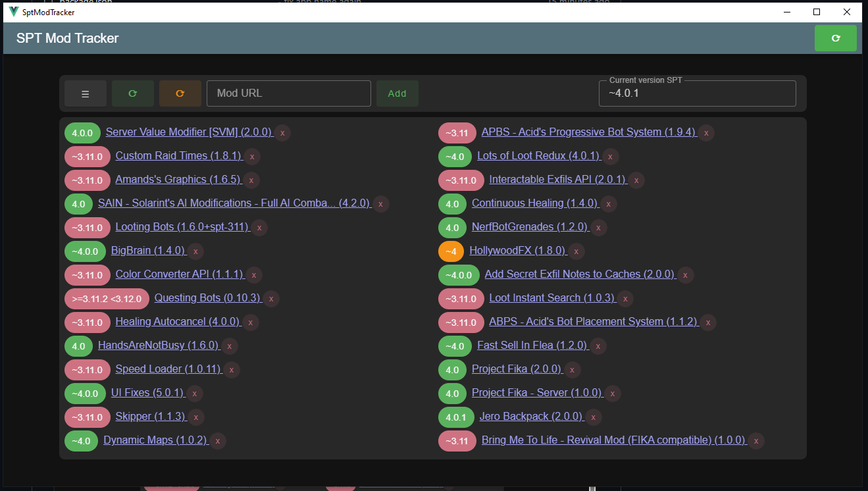Remove Project Fika - Server mod
Screen dimensions: 868x491
tap(613, 393)
